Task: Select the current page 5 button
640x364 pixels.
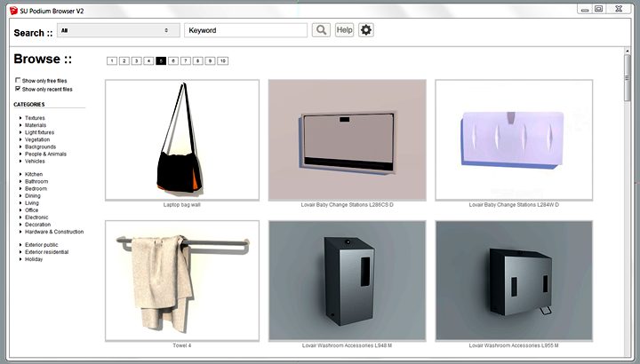Action: (161, 60)
